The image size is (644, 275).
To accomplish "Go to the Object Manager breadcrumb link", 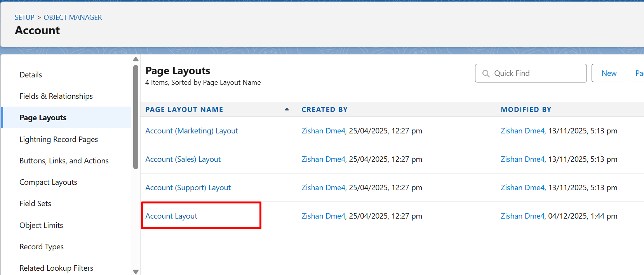I will pyautogui.click(x=73, y=18).
